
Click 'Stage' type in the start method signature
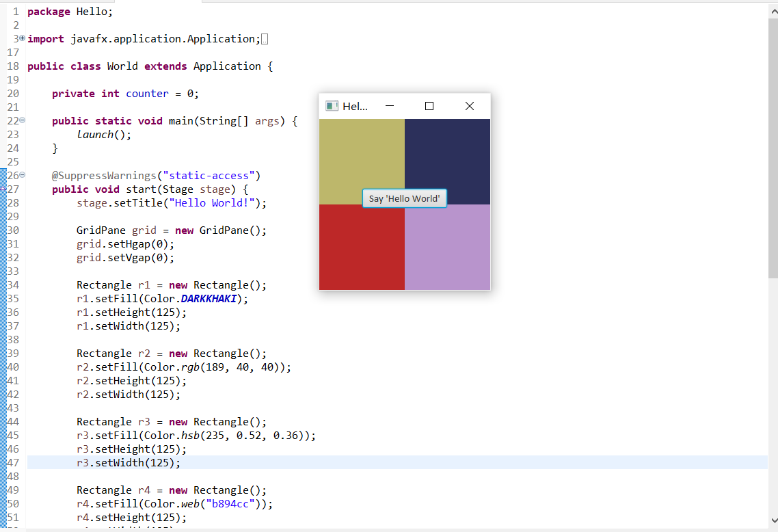pos(178,189)
